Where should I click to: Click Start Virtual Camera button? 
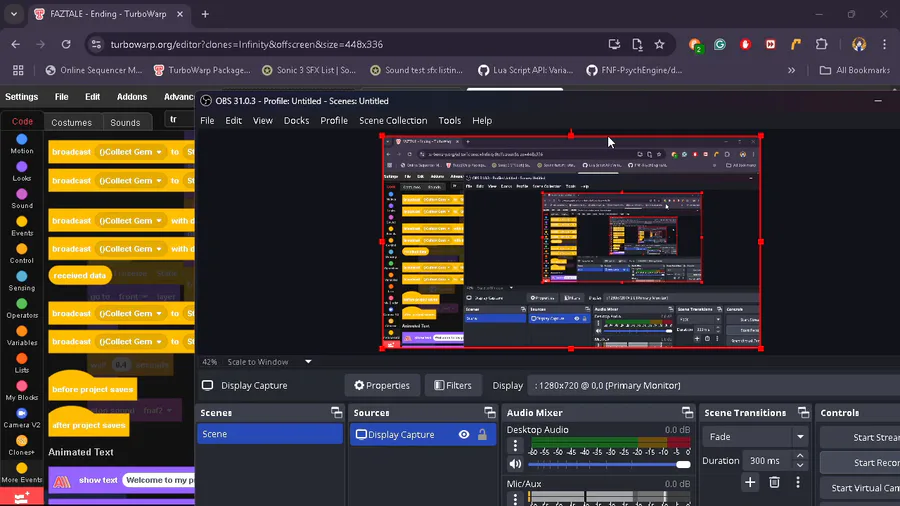(x=860, y=488)
